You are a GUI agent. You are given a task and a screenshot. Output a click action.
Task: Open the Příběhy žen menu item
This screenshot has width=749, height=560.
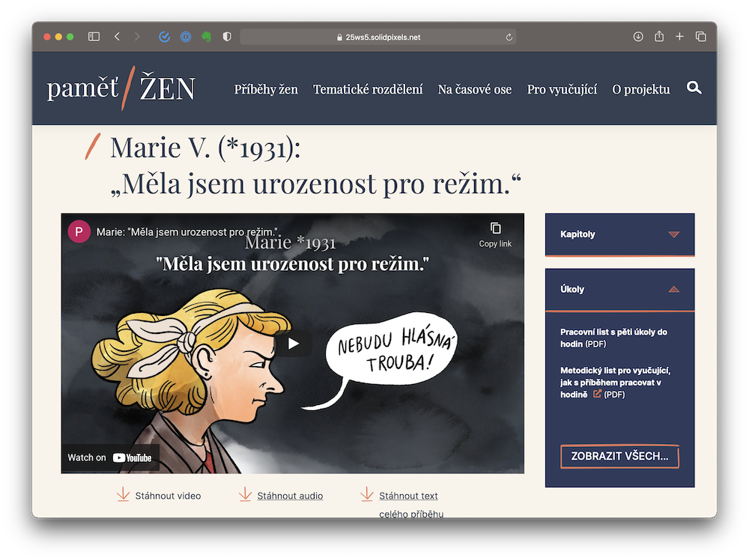point(266,89)
